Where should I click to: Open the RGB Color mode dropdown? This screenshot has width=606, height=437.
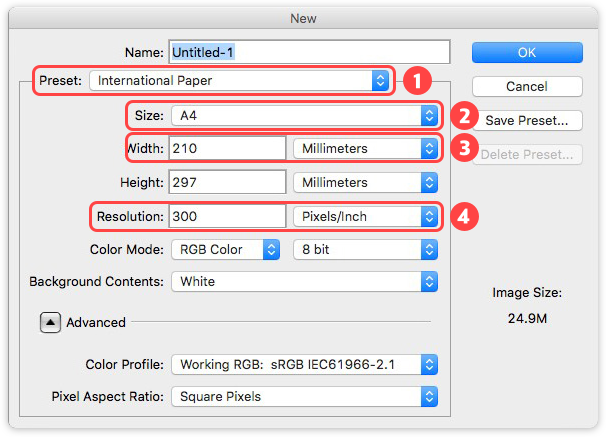[x=225, y=250]
